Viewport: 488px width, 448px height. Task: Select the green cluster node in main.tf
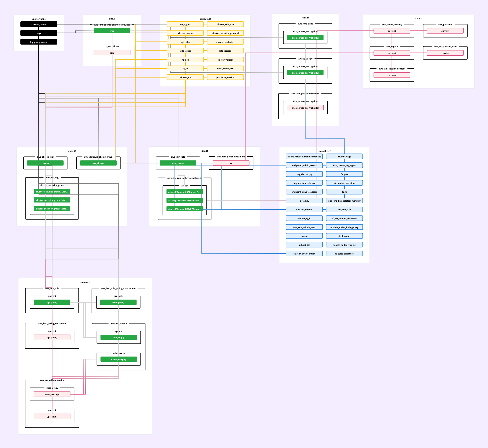click(45, 163)
